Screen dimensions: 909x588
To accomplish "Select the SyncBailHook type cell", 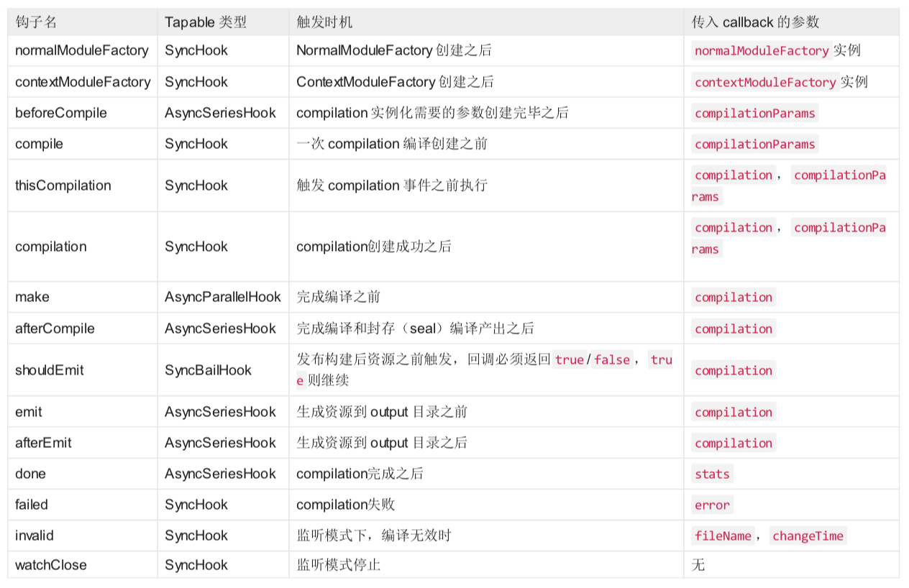I will 208,370.
